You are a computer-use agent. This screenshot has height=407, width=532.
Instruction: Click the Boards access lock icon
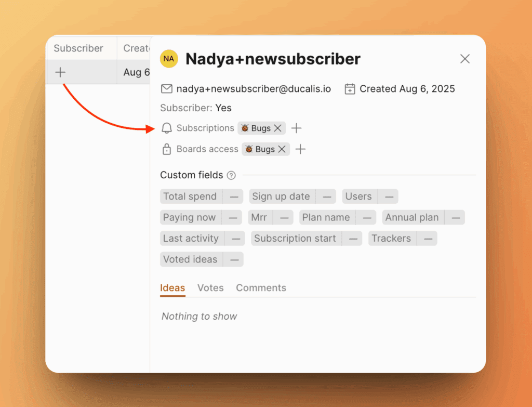click(167, 149)
